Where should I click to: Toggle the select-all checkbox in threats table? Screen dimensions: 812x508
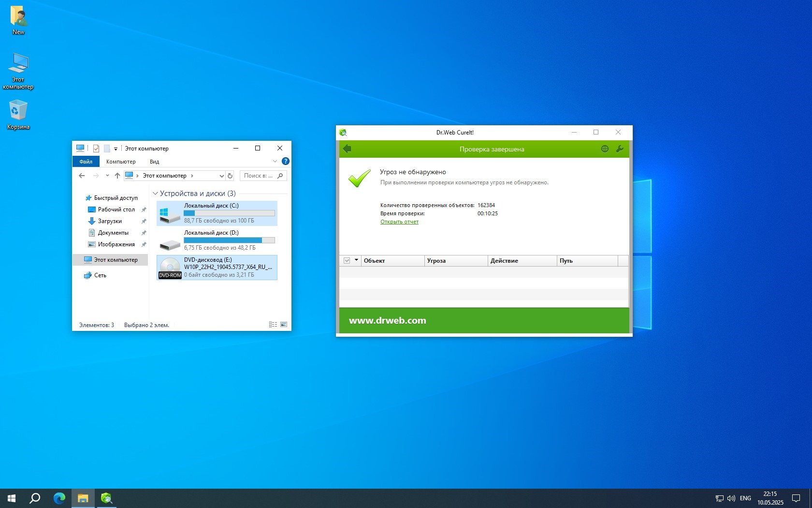[347, 261]
